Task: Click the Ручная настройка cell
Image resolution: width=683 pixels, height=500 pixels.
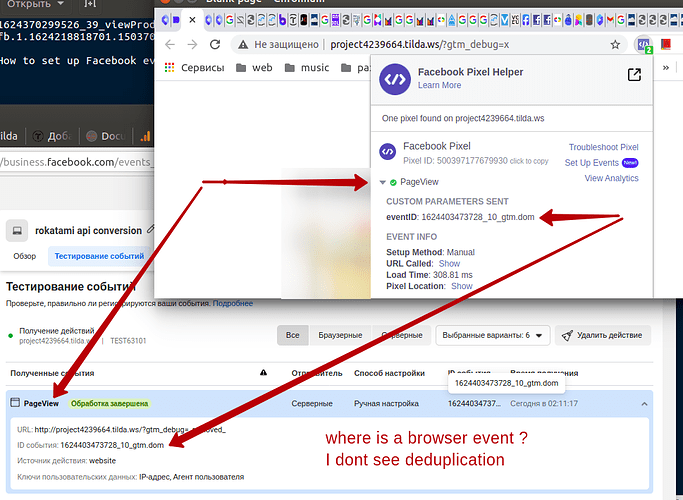Action: tap(386, 404)
